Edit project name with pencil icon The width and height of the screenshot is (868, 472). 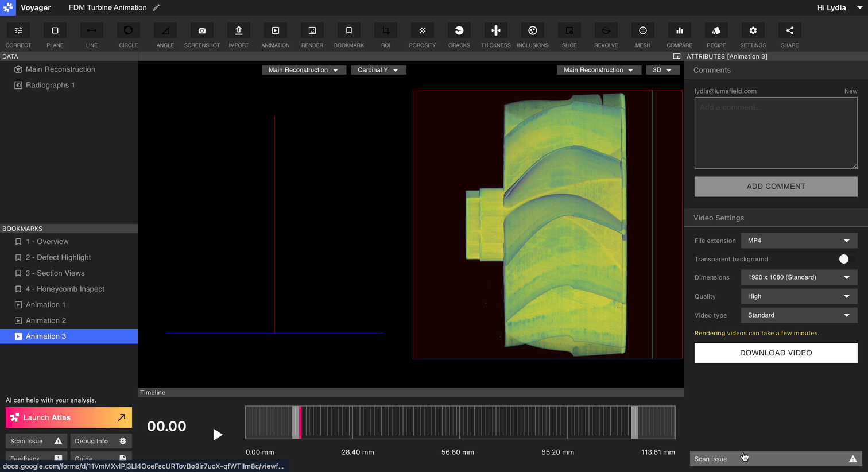(x=156, y=7)
